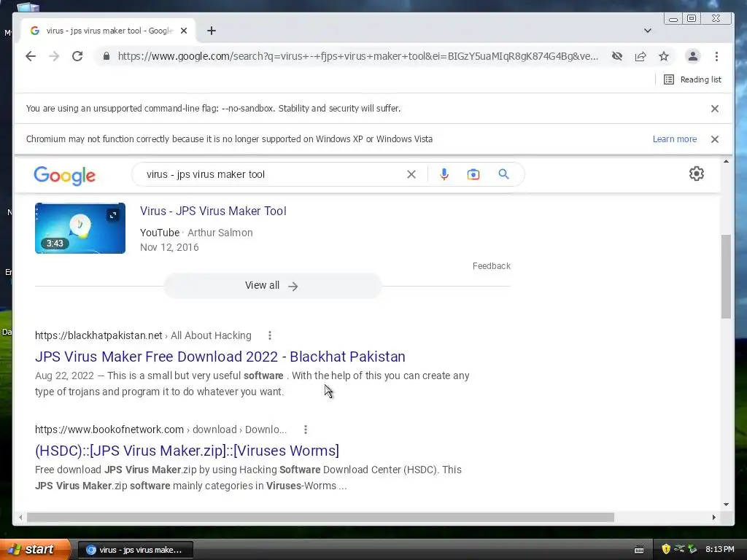Viewport: 747px width, 560px height.
Task: Click the vertical scrollbar thumb
Action: click(726, 276)
